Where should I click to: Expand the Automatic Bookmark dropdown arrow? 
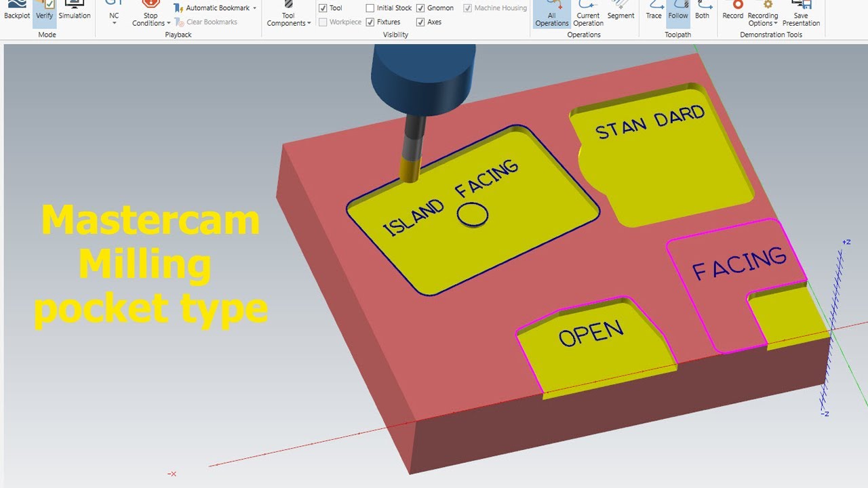(x=255, y=8)
